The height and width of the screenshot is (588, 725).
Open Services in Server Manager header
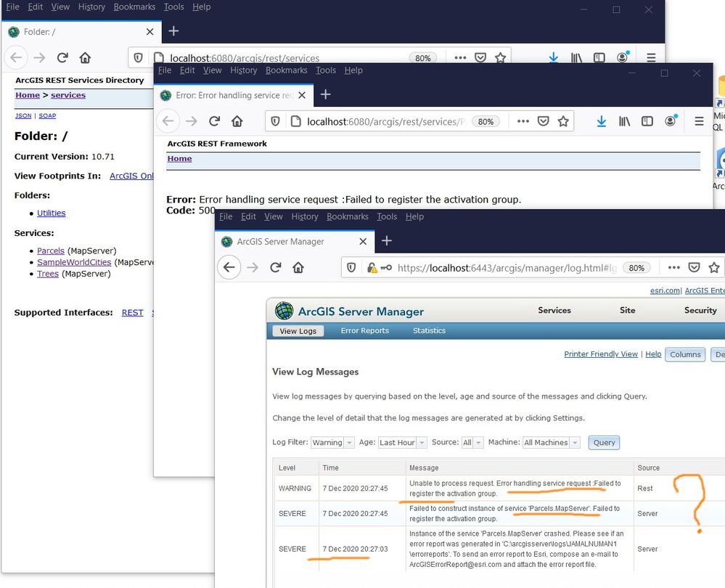[554, 311]
